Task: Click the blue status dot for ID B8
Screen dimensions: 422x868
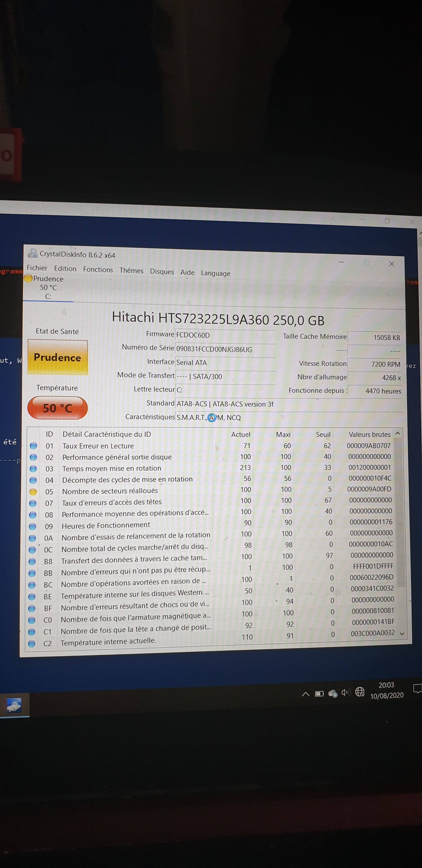Action: [x=32, y=561]
